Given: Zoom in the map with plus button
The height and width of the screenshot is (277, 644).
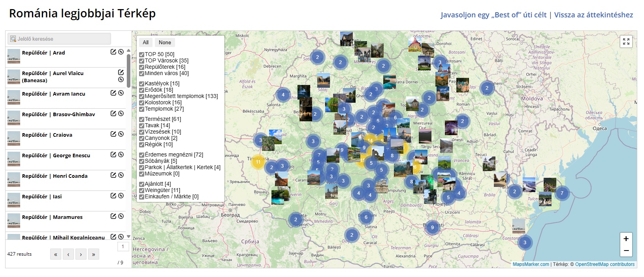Looking at the screenshot, I should pyautogui.click(x=626, y=239).
